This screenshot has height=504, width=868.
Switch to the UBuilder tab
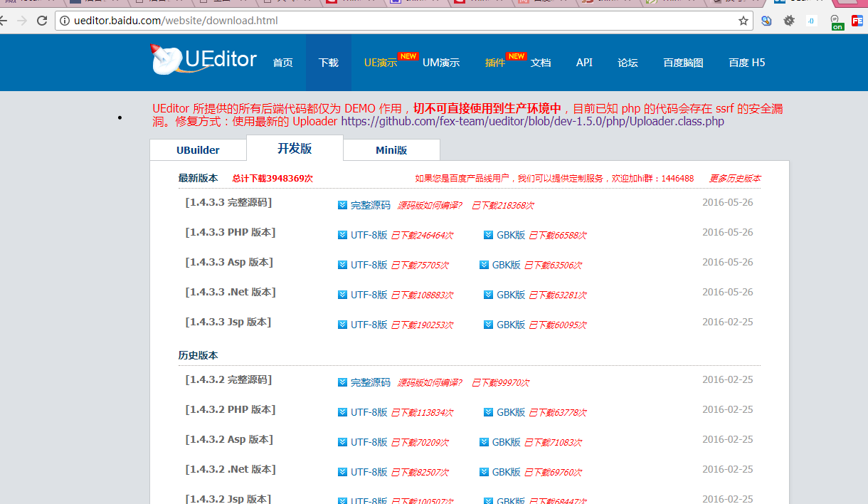pos(198,150)
